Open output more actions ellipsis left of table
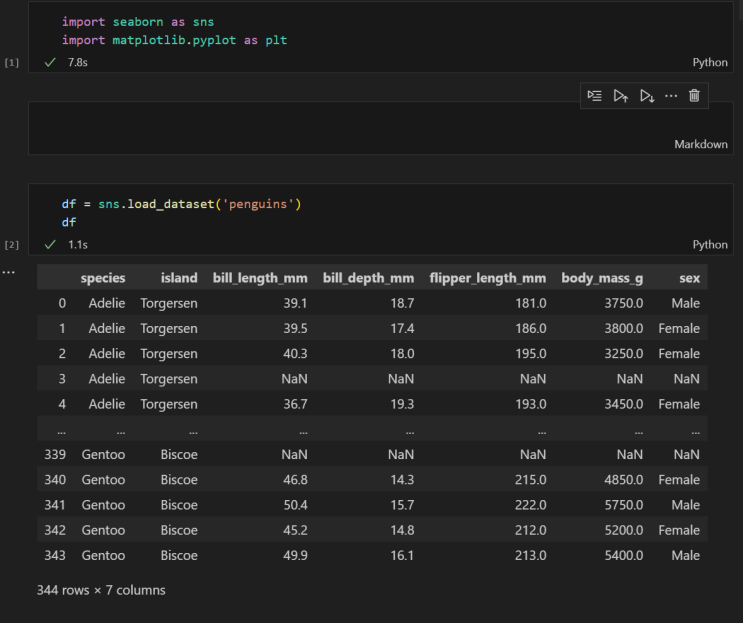 pyautogui.click(x=9, y=272)
